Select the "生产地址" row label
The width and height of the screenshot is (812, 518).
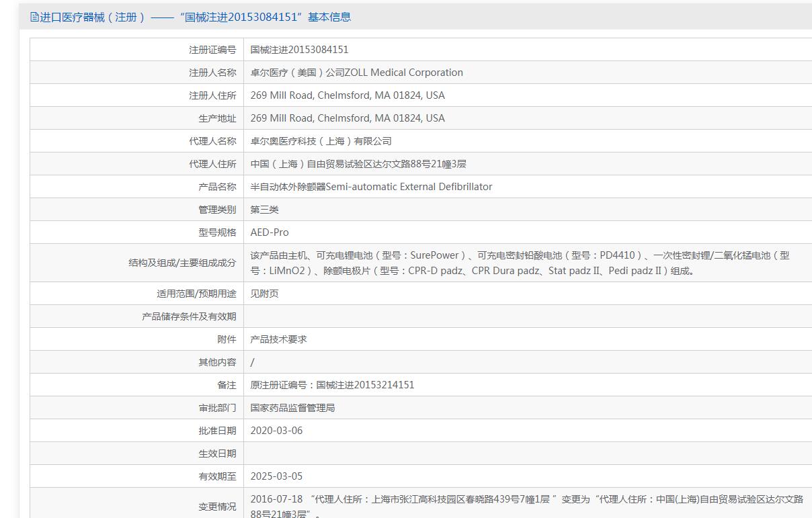217,118
